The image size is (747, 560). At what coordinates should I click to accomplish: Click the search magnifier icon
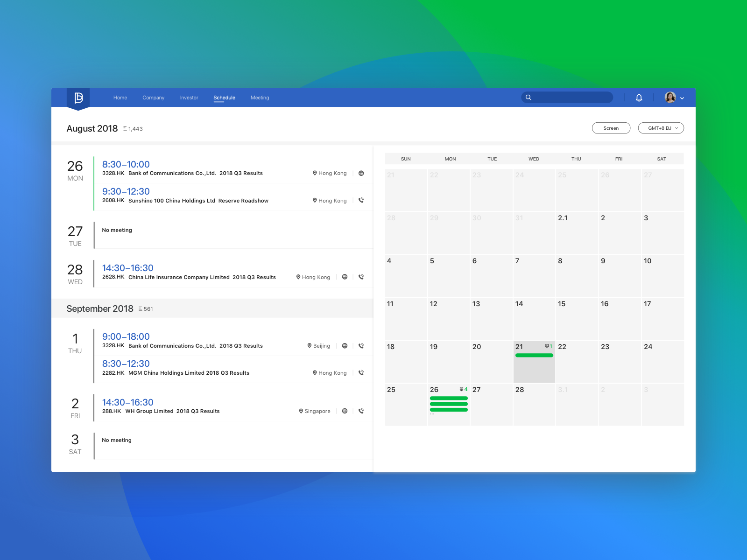529,98
